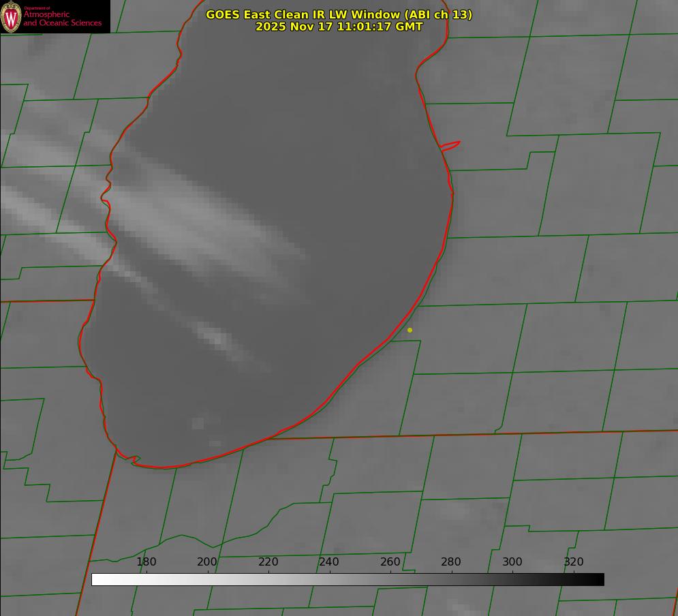This screenshot has height=616, width=678.
Task: Click the yellow dot marker near the shoreline
Action: coord(410,330)
